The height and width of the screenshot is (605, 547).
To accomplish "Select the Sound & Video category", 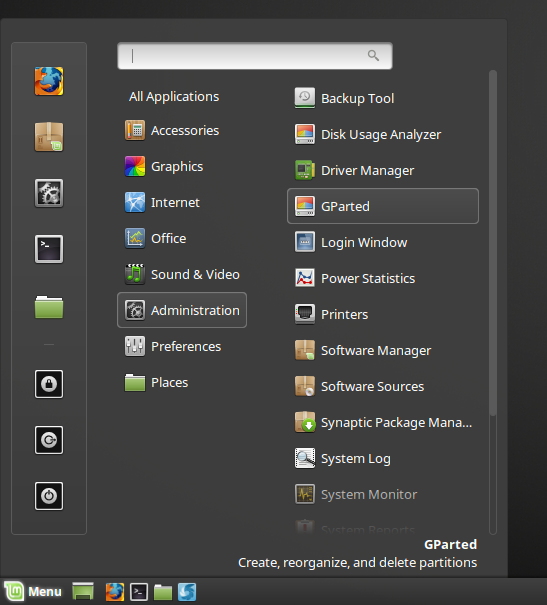I will [x=182, y=274].
